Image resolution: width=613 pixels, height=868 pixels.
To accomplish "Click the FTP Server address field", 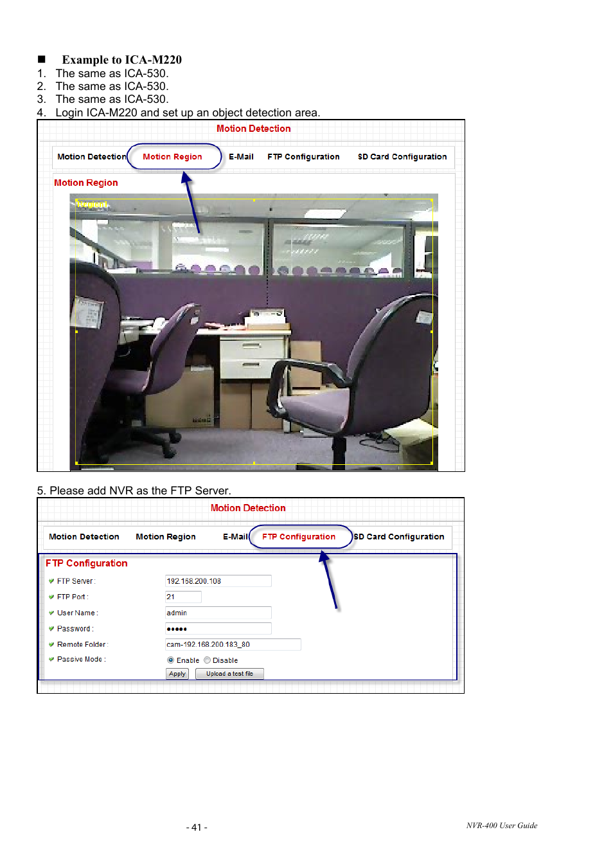I will click(x=218, y=581).
